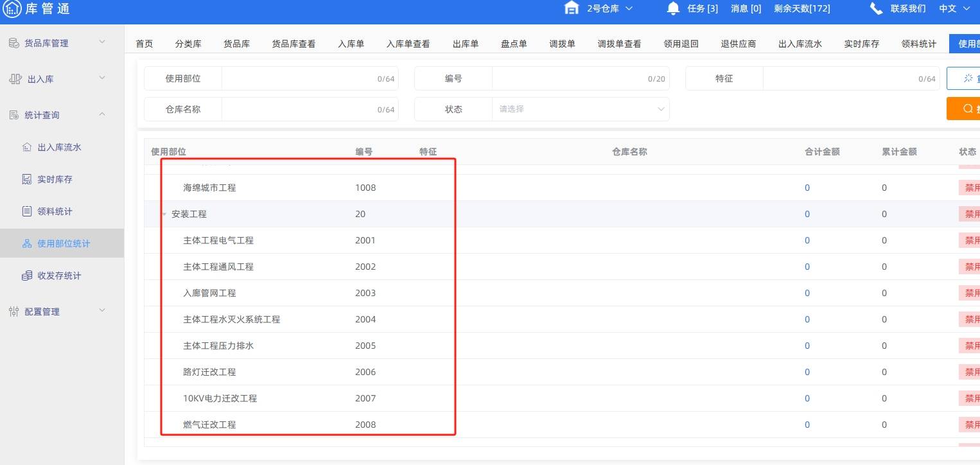The width and height of the screenshot is (980, 465).
Task: Select the 路灯迁改工程 row
Action: 209,372
